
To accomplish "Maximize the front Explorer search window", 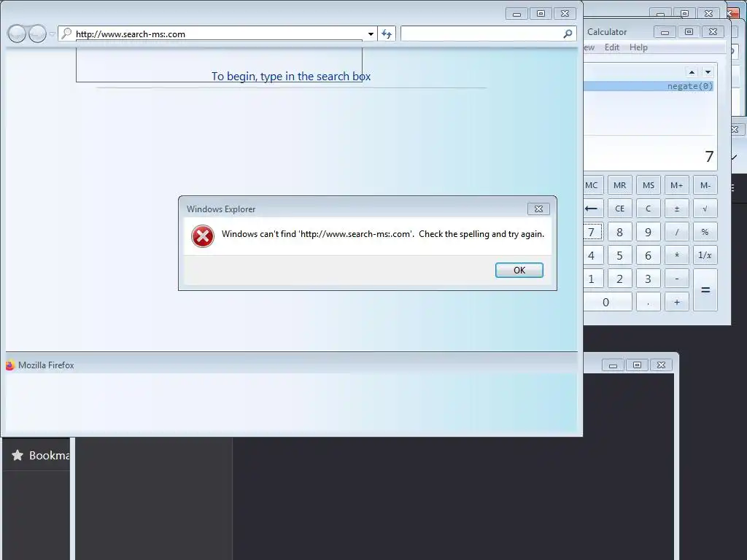I will [x=541, y=14].
